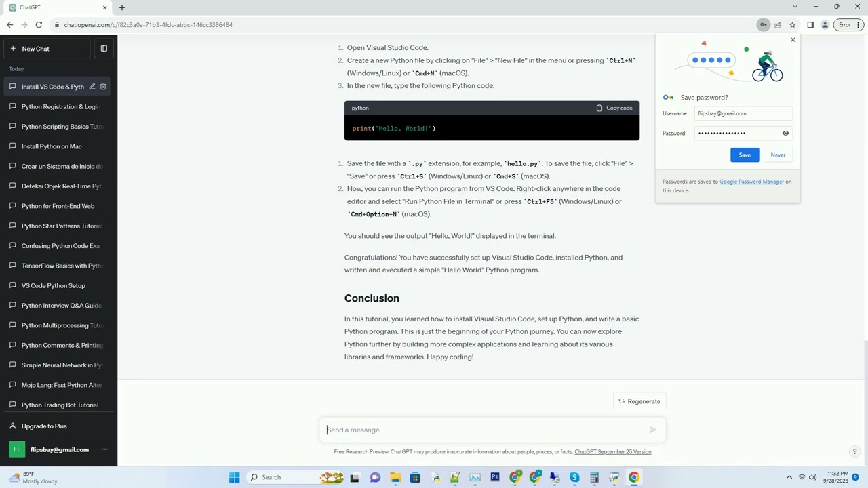
Task: Focus the Send a message field
Action: (x=492, y=430)
